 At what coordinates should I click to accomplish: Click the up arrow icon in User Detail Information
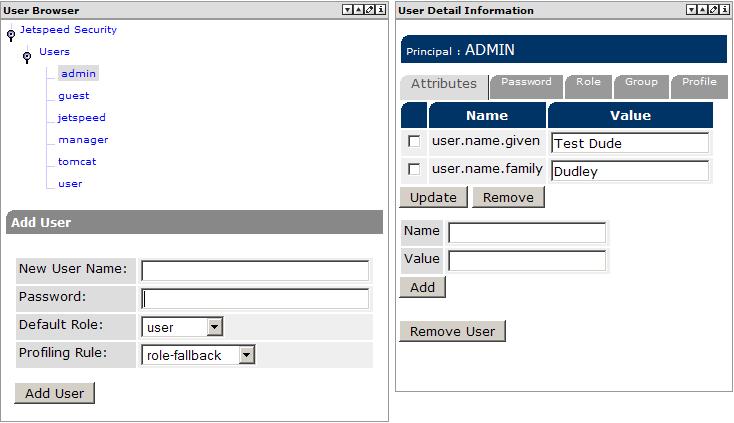703,10
